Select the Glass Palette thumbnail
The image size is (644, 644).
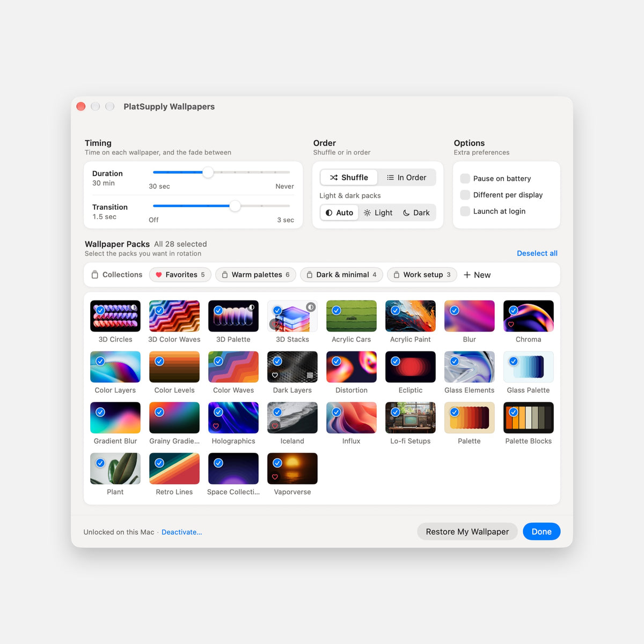(x=529, y=367)
